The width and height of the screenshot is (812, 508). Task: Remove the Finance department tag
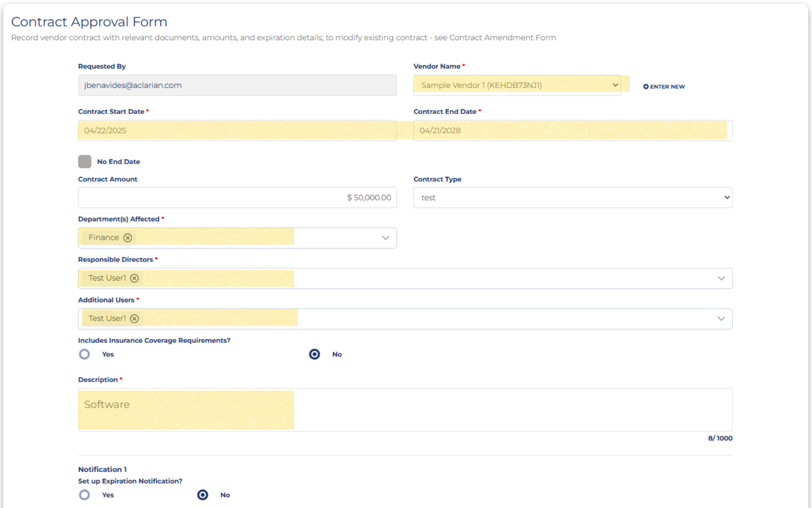pyautogui.click(x=128, y=238)
